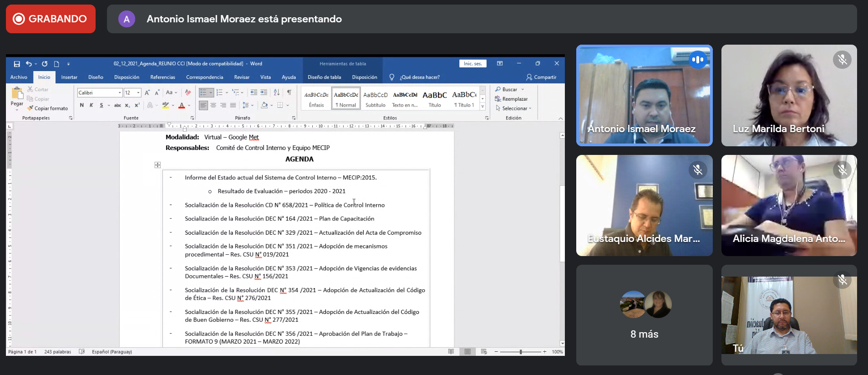Click the center alignment icon
Viewport: 868px width, 375px height.
click(213, 105)
